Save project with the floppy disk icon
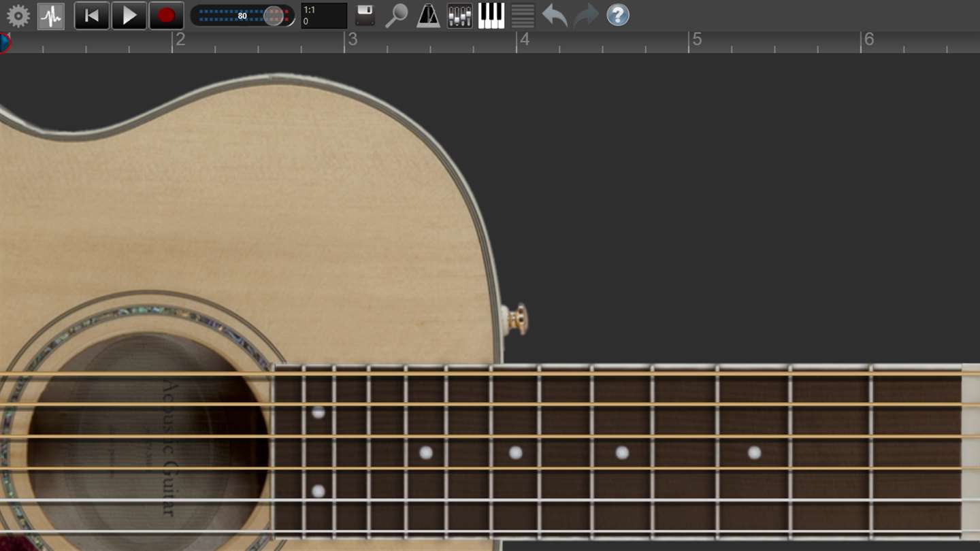980x551 pixels. click(365, 16)
